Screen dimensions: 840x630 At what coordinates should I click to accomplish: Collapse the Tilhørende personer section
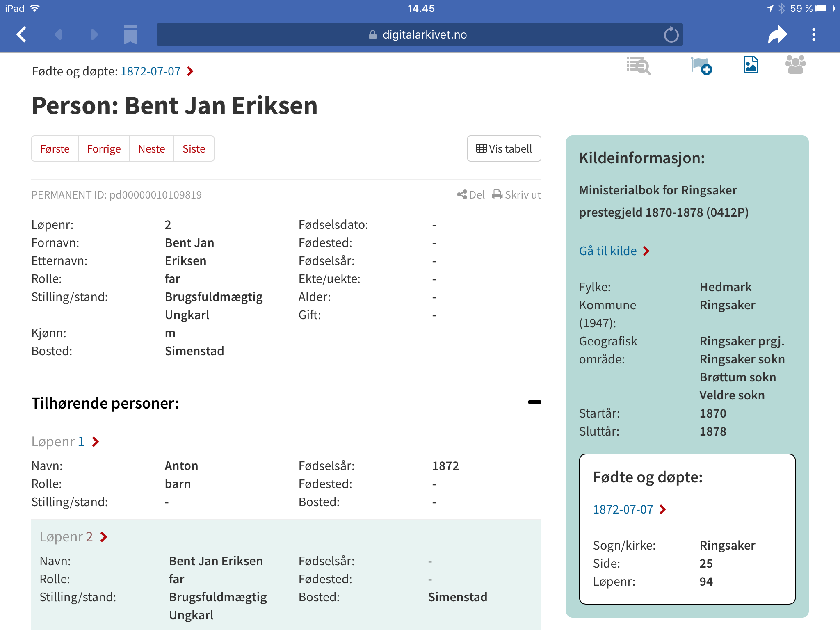pos(534,402)
